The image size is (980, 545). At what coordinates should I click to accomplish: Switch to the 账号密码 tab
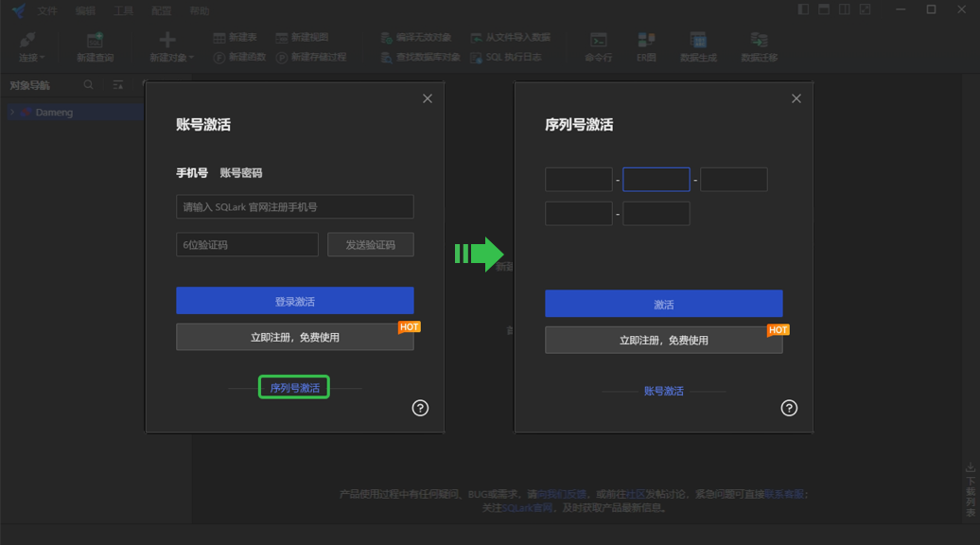(x=240, y=173)
